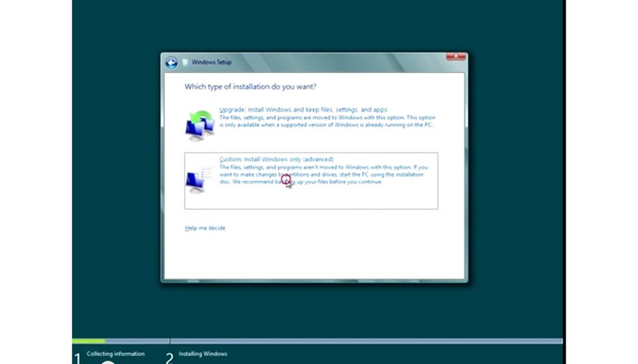Screen dimensions: 638x364
Task: Go back with the blue arrow button
Action: [171, 63]
